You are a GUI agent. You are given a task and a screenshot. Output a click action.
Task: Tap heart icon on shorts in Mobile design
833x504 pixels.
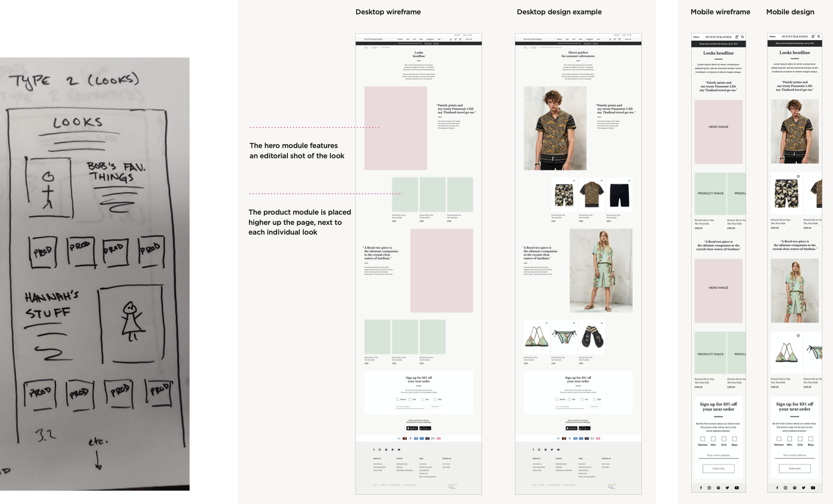tap(798, 177)
